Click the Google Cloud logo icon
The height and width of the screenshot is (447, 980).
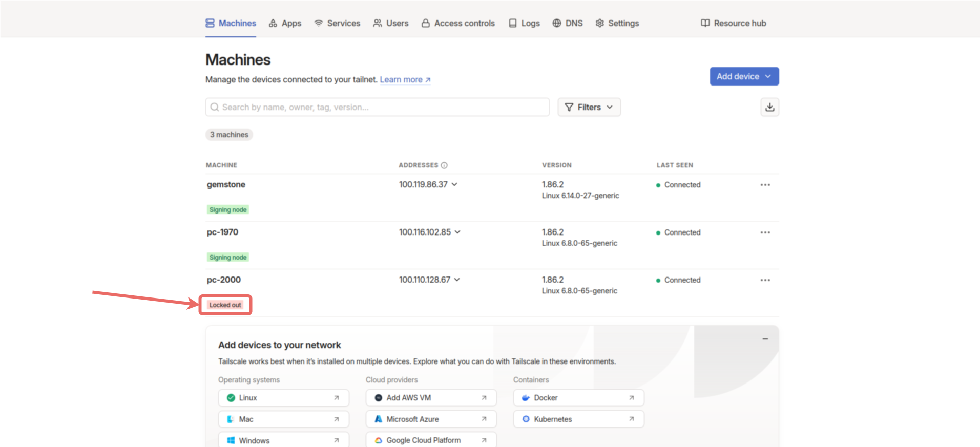[379, 440]
